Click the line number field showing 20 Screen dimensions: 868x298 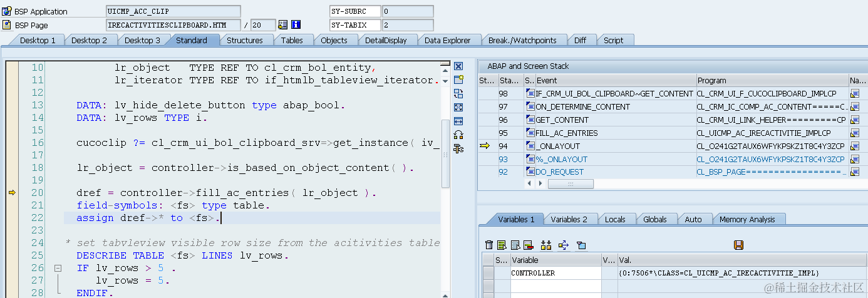[x=263, y=25]
